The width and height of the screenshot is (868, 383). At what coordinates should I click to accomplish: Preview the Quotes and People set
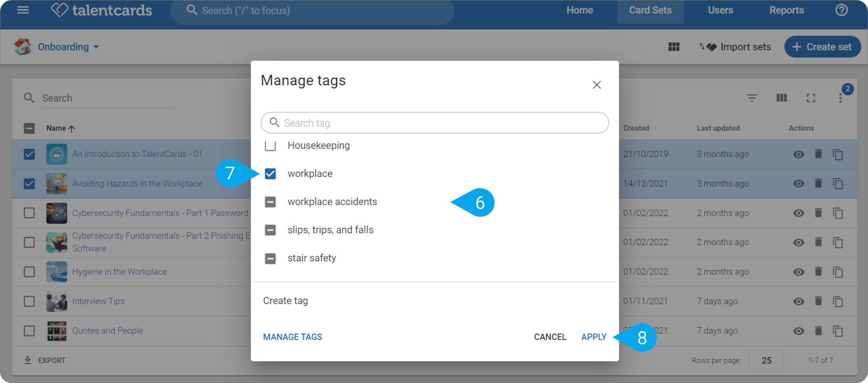[798, 331]
